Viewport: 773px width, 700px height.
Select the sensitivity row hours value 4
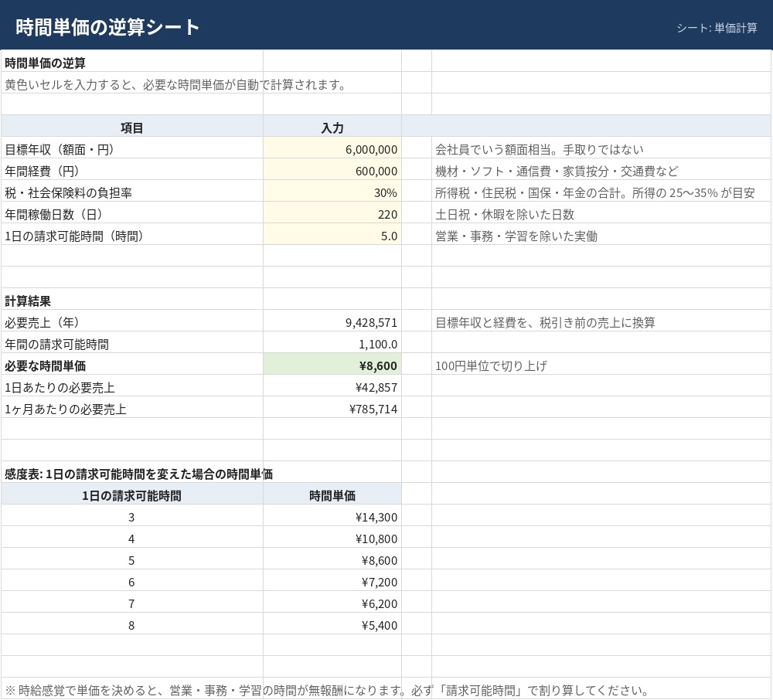(131, 538)
